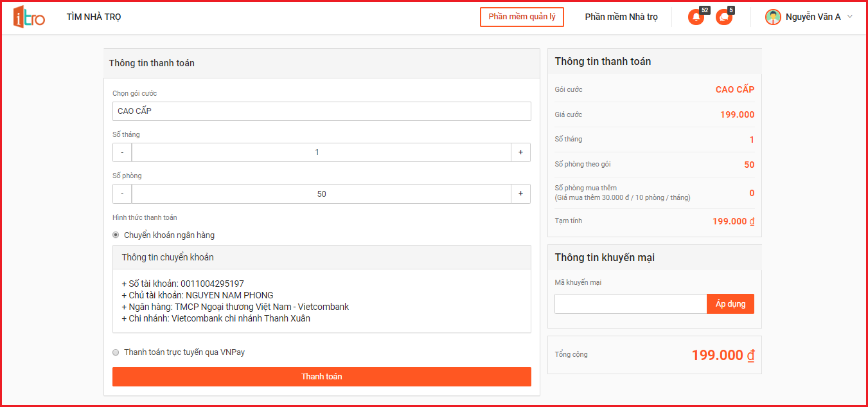Open the chat messages icon
This screenshot has width=868, height=407.
tap(724, 17)
